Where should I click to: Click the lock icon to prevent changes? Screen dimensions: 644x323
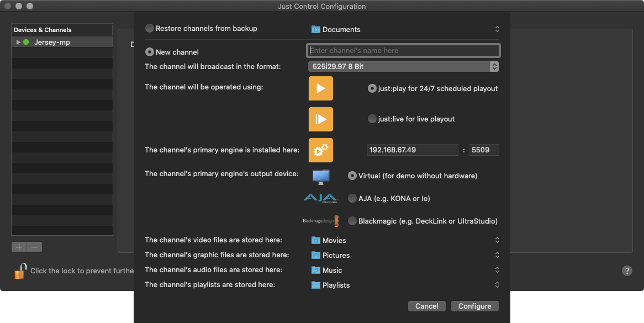pos(20,271)
